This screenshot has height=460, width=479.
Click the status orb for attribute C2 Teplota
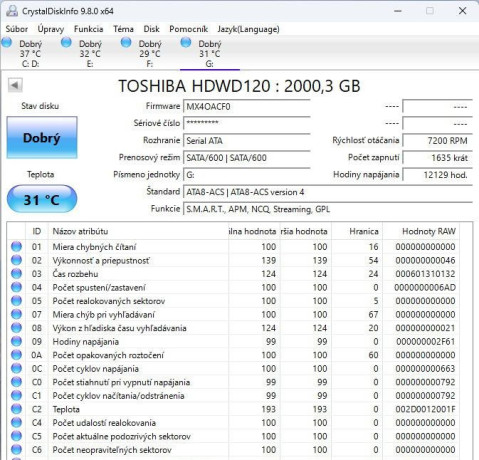16,409
